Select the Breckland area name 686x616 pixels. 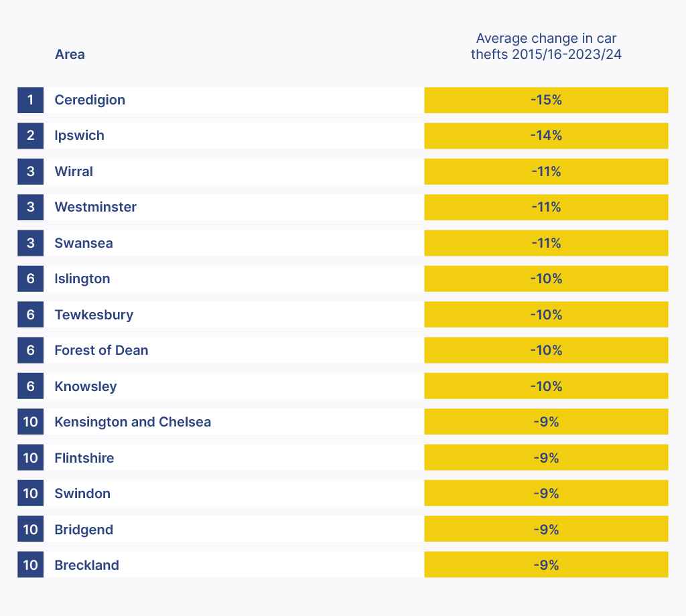[86, 565]
